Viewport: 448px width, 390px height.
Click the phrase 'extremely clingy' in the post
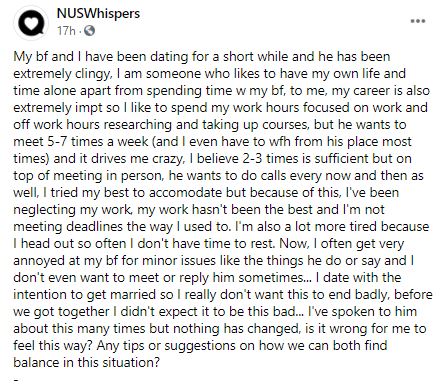(x=62, y=73)
